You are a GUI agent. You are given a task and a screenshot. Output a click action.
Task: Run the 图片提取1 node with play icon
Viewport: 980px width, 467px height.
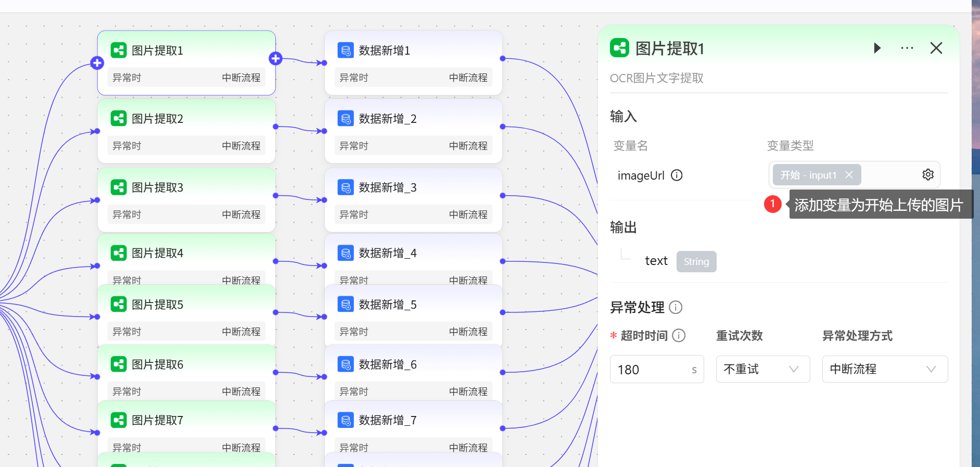click(877, 48)
